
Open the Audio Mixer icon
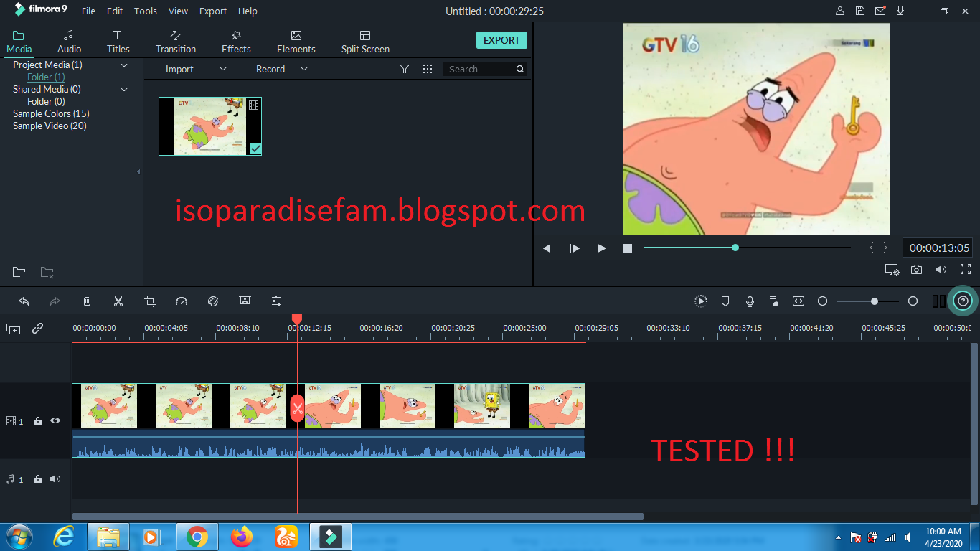[774, 301]
